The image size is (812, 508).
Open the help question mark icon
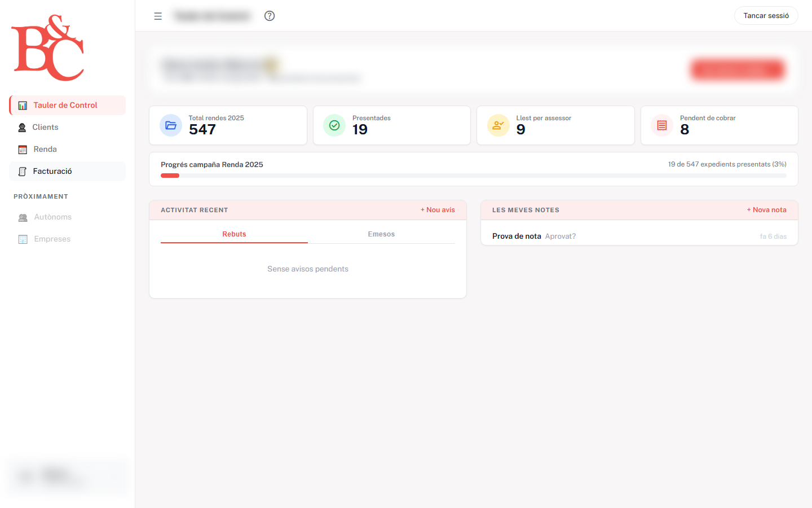click(270, 16)
